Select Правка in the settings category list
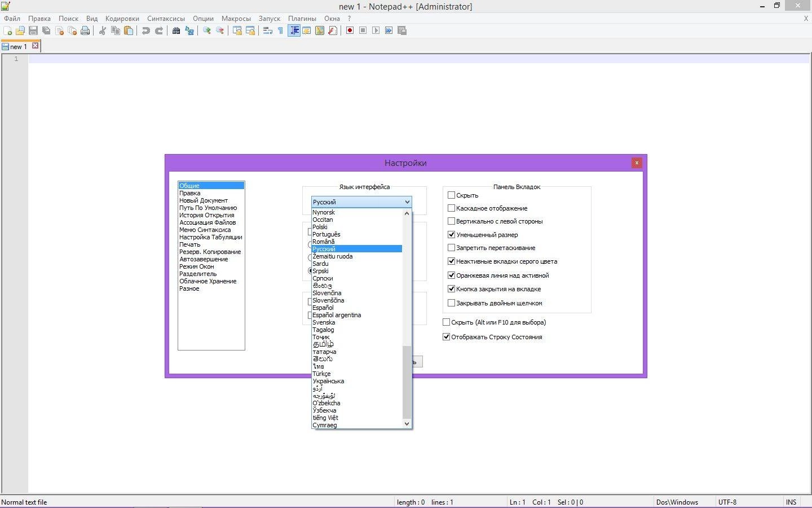812x508 pixels. [x=211, y=193]
